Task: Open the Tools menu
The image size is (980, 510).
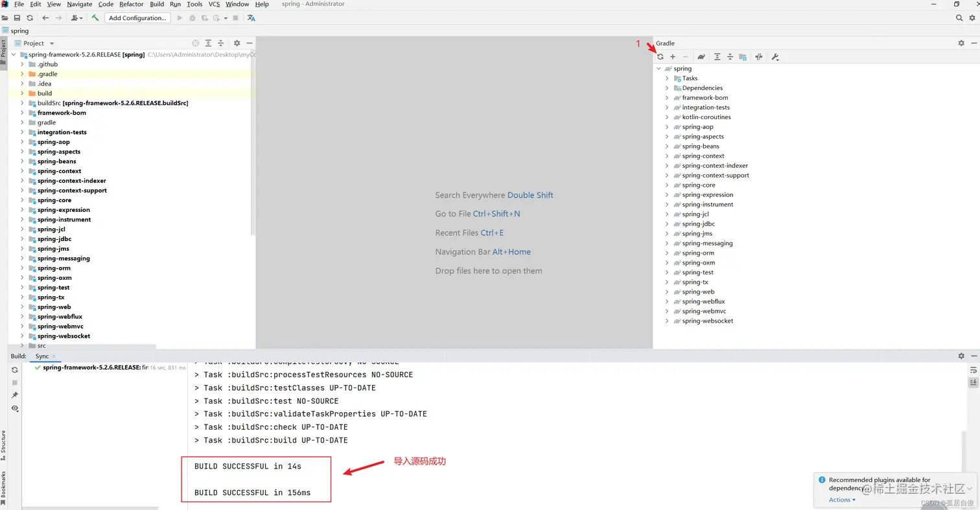Action: pos(194,4)
